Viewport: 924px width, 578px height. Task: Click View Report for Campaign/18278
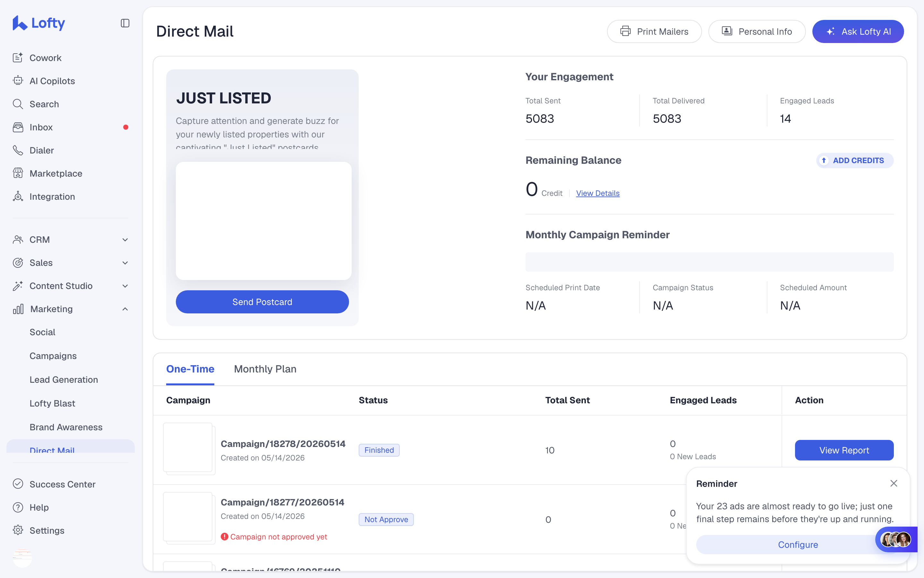coord(844,450)
